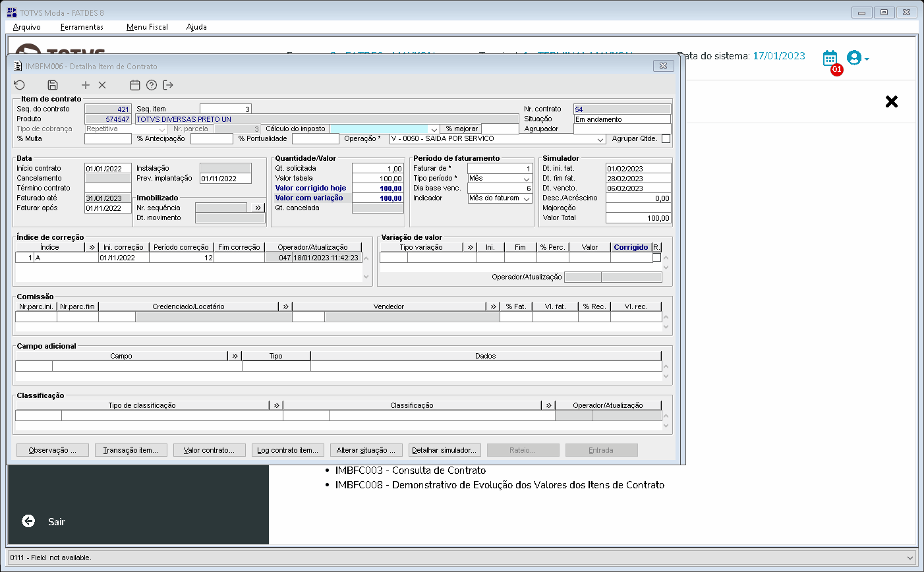Expand the Indicador dropdown
Viewport: 924px width, 572px height.
[527, 198]
